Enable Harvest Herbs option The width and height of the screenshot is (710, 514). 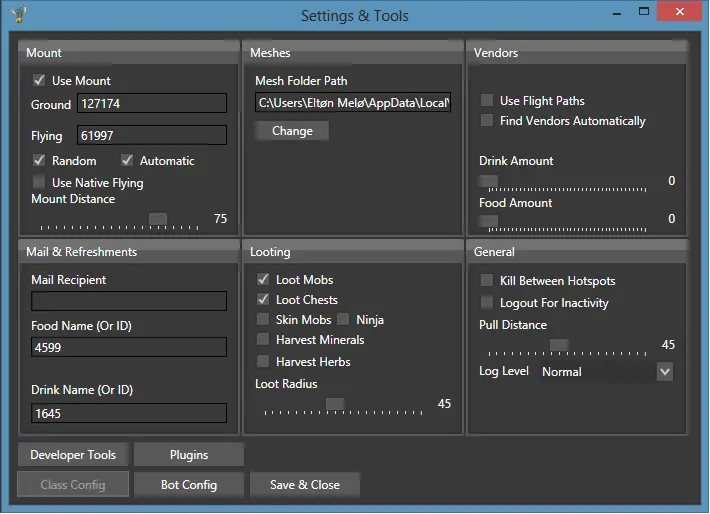tap(264, 362)
